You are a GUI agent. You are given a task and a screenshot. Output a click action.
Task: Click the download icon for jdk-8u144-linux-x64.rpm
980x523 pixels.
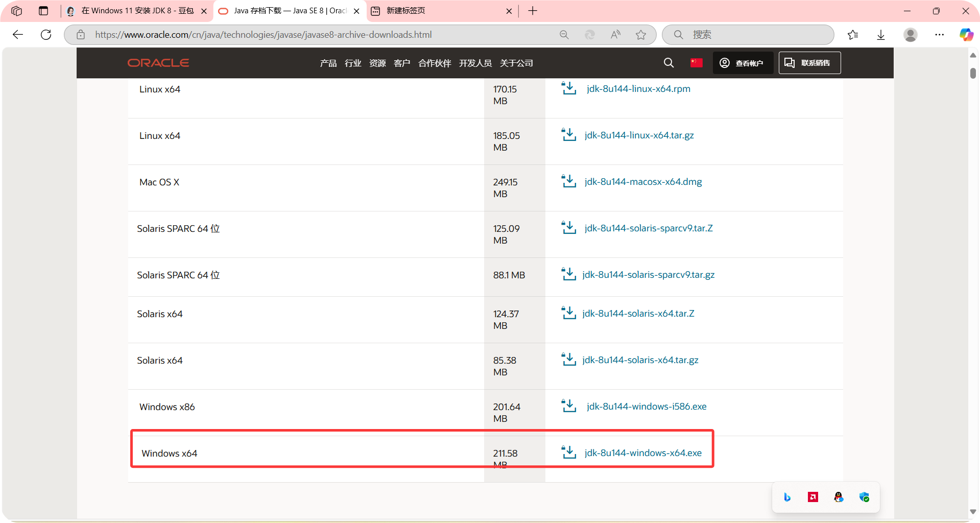pyautogui.click(x=568, y=88)
